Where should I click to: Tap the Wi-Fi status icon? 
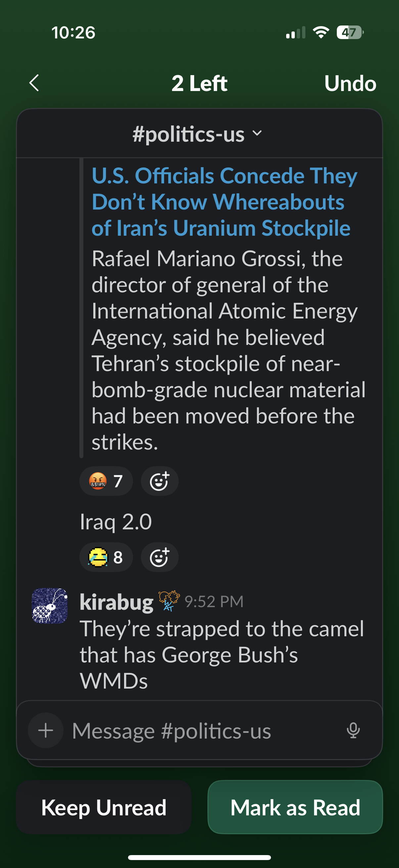click(x=321, y=33)
